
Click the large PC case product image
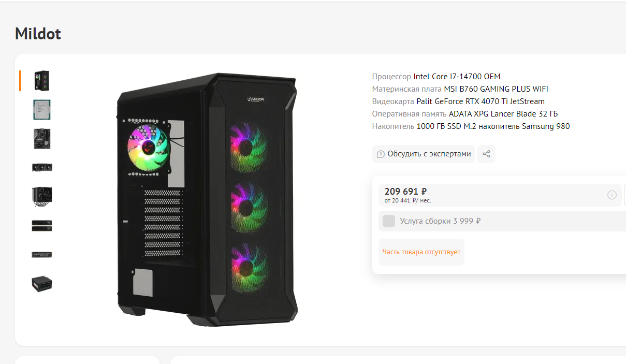[208, 199]
